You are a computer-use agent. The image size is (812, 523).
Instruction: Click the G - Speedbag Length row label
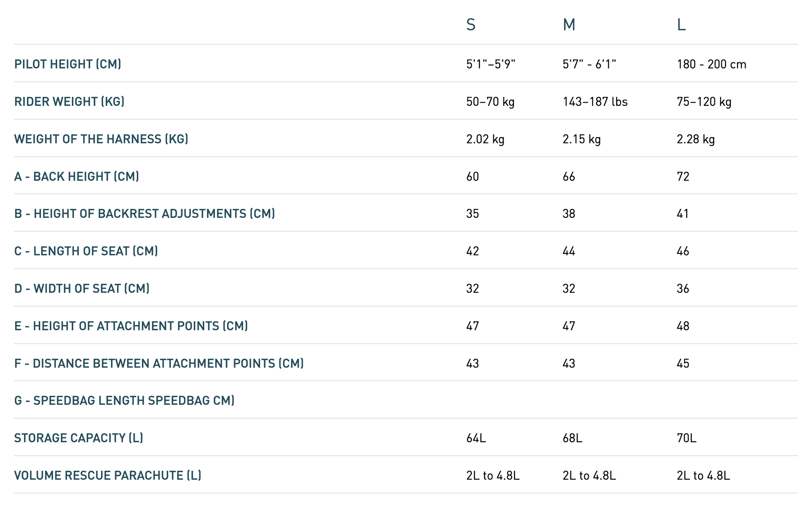pyautogui.click(x=124, y=400)
